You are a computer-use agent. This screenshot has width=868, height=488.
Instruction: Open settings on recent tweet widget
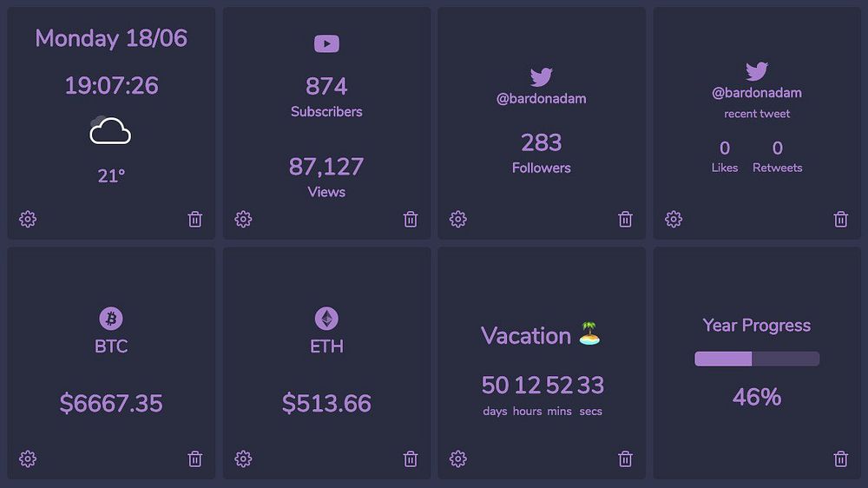(674, 220)
